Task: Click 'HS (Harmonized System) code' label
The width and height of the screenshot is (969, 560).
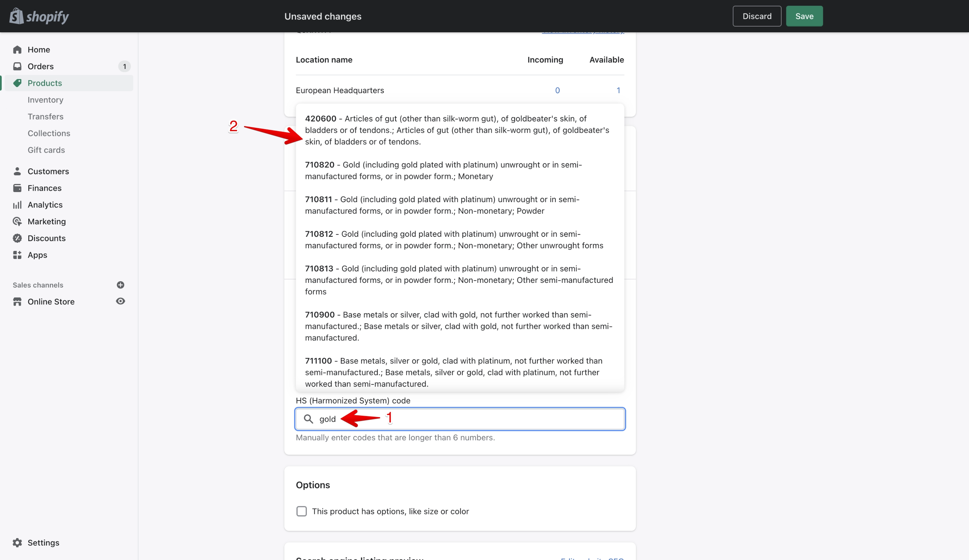Action: (353, 401)
